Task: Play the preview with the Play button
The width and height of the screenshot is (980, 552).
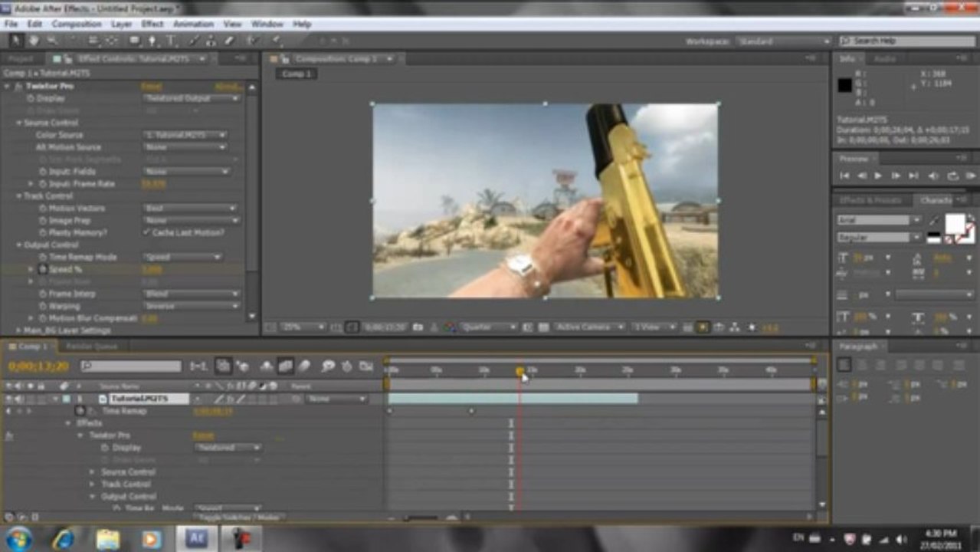Action: pos(878,176)
